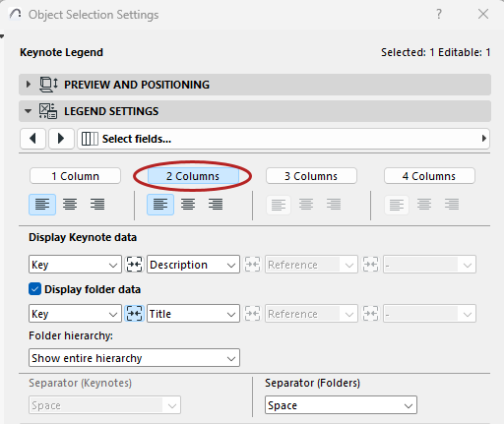This screenshot has height=424, width=504.
Task: Click disabled column 3 right-align icon
Action: 334,205
